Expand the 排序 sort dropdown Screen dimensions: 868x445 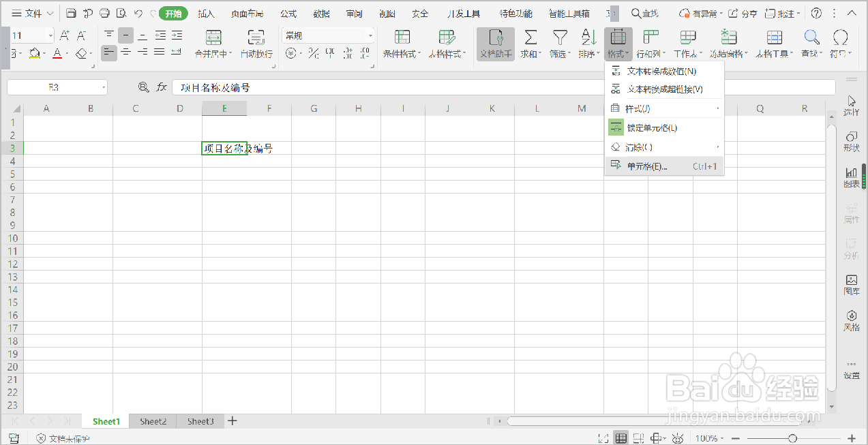[x=598, y=54]
